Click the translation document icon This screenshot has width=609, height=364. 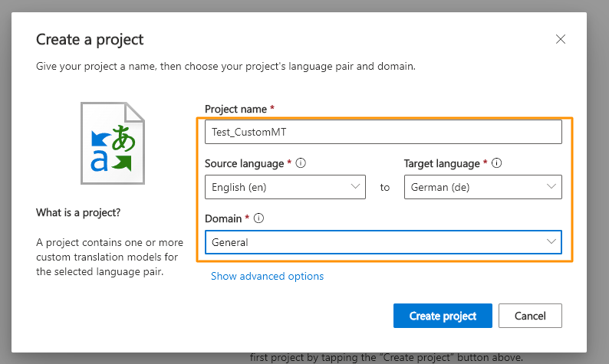click(x=113, y=143)
